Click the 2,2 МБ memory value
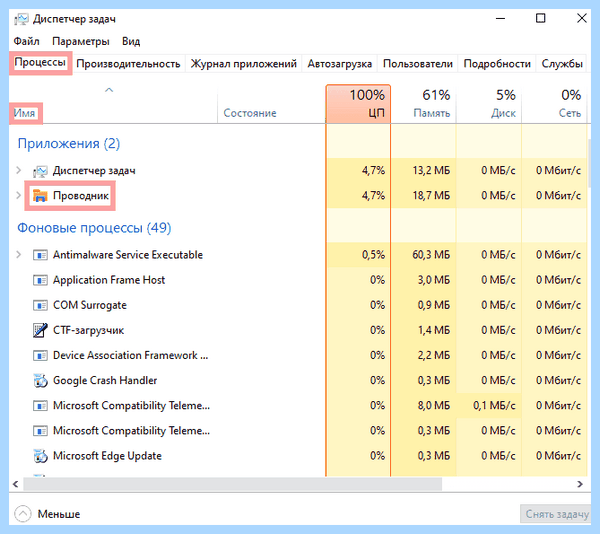The width and height of the screenshot is (600, 534). pyautogui.click(x=434, y=355)
